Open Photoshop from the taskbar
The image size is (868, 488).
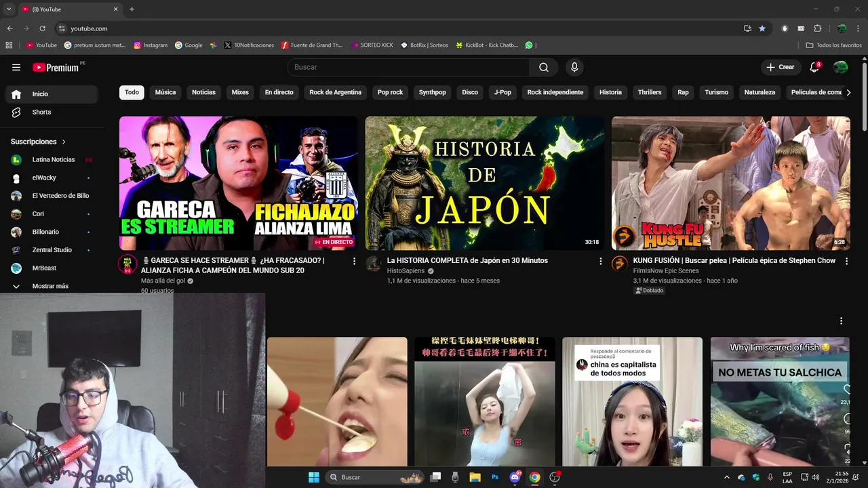(495, 477)
